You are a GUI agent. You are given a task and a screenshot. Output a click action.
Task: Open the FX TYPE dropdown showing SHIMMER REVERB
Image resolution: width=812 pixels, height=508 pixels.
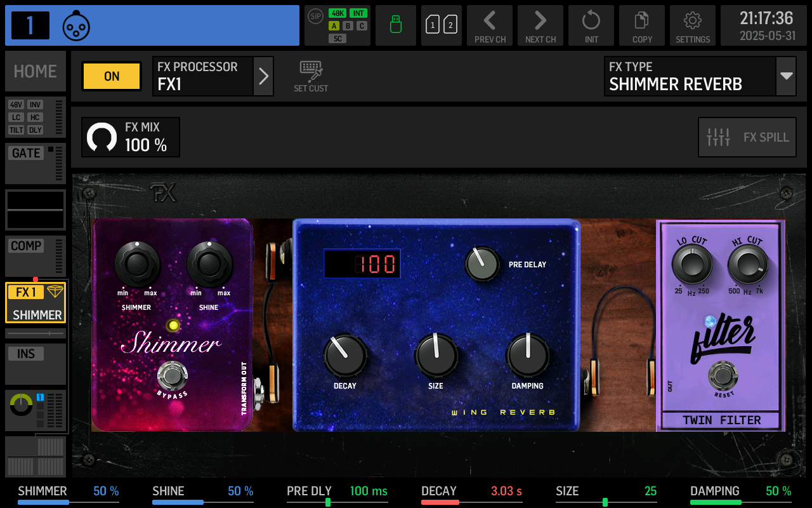700,76
